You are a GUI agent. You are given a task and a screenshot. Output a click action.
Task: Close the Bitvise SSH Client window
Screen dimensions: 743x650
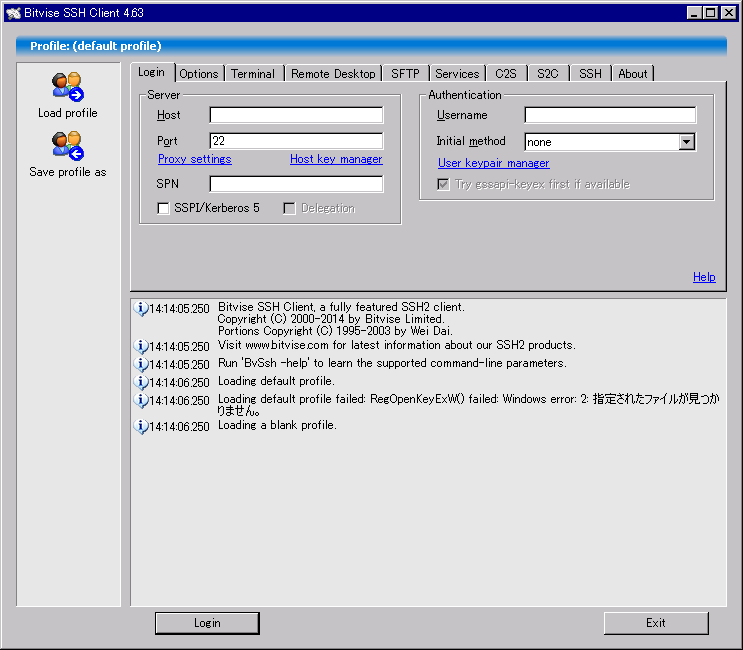728,13
